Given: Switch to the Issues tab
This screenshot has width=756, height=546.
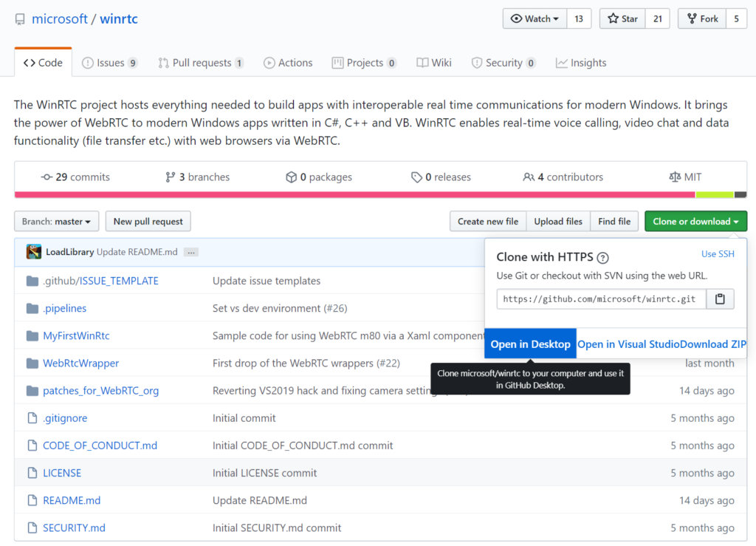Looking at the screenshot, I should pos(110,63).
